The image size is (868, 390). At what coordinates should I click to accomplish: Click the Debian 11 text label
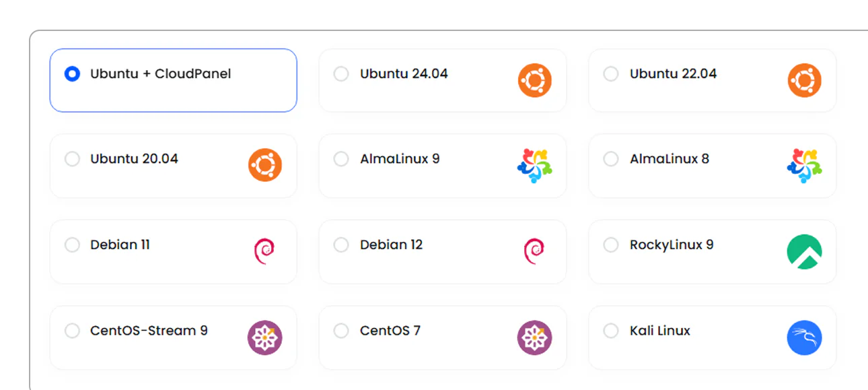pos(120,245)
